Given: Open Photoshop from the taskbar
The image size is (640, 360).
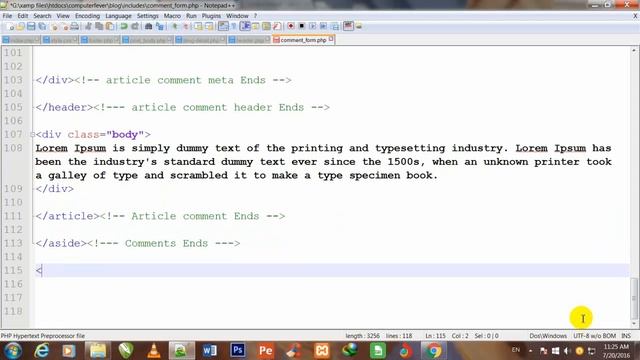Looking at the screenshot, I should (x=238, y=351).
